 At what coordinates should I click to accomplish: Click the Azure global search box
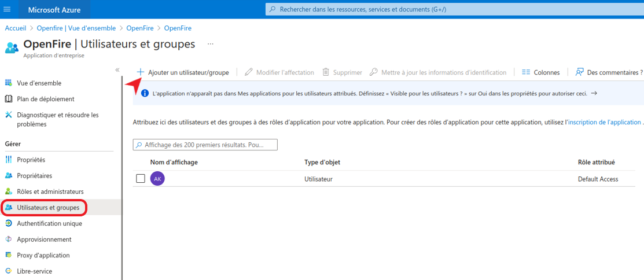[455, 9]
